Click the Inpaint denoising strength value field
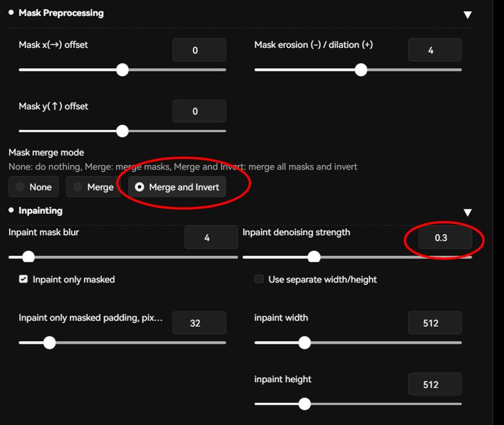504x425 pixels. point(445,238)
